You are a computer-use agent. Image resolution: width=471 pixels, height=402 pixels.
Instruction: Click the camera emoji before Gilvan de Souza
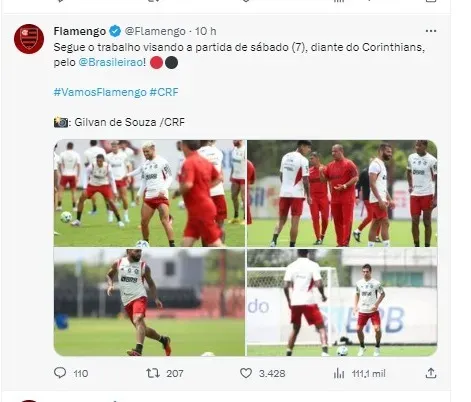(x=61, y=122)
